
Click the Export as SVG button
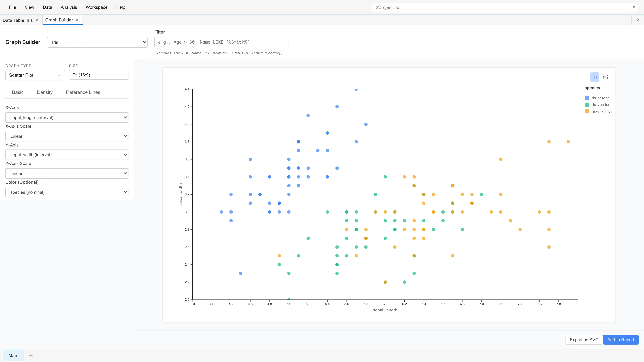point(584,340)
